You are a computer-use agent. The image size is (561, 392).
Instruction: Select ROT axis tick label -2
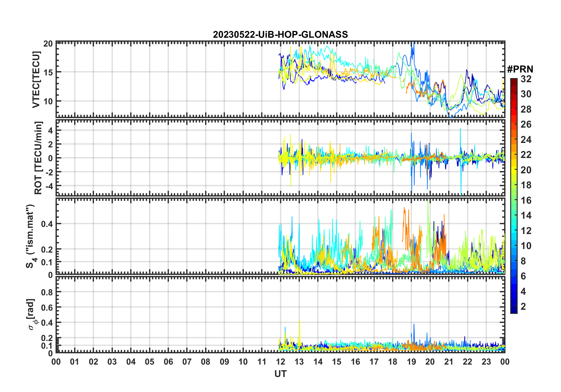[x=49, y=172]
